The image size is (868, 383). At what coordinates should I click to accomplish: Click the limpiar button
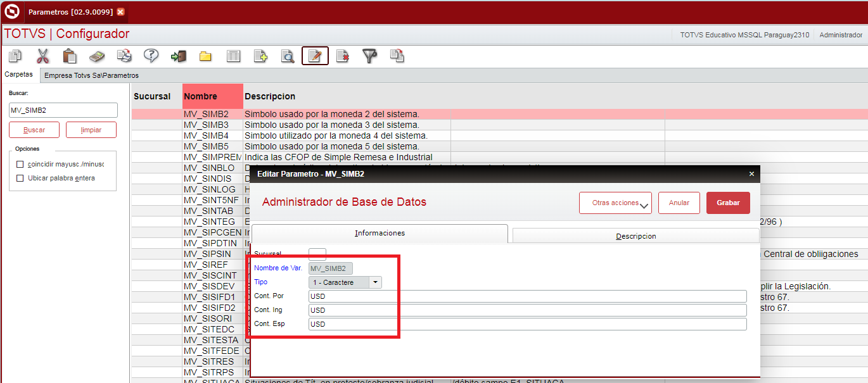coord(91,130)
